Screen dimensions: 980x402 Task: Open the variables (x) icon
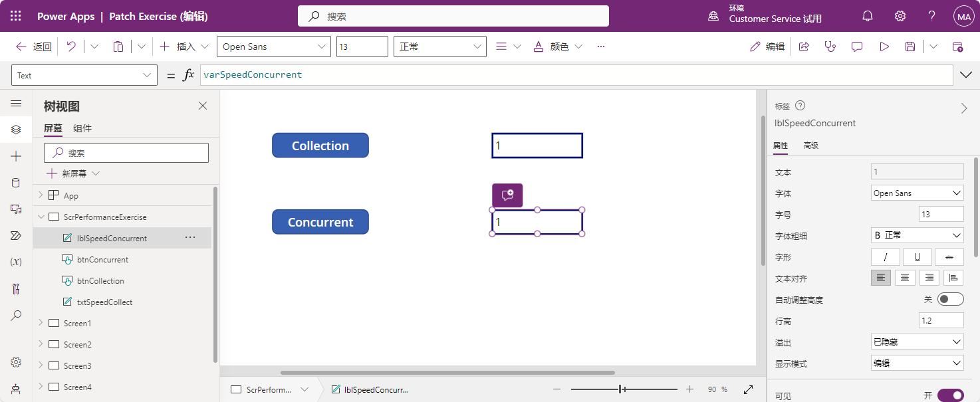click(x=17, y=262)
